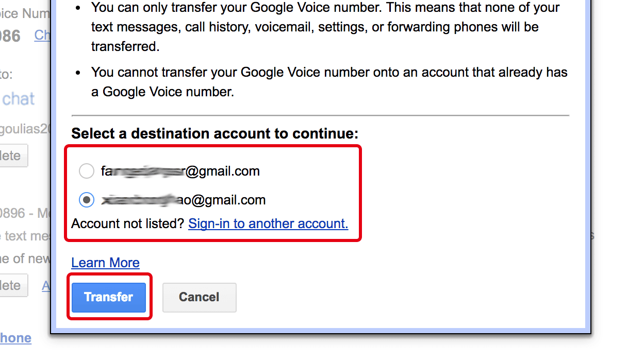The height and width of the screenshot is (362, 644).
Task: Follow the Learn More link
Action: 105,263
